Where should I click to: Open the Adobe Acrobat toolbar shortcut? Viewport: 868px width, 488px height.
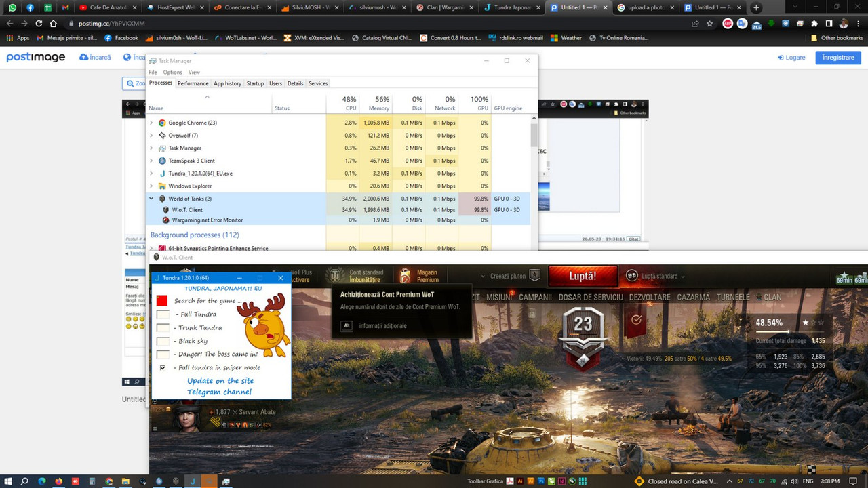pos(510,481)
